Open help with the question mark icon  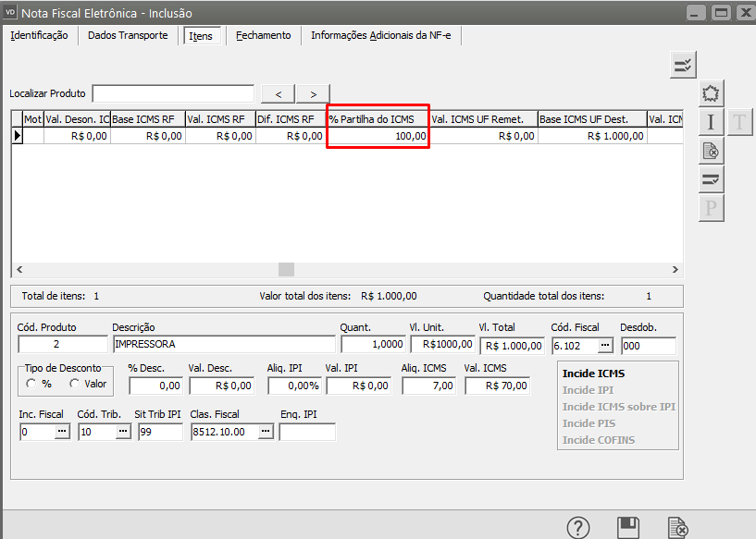point(578,528)
